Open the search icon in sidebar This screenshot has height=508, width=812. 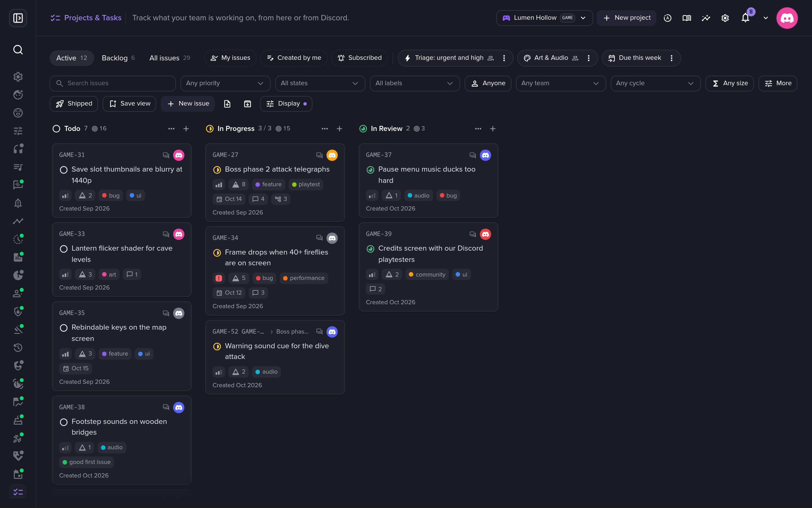point(18,50)
